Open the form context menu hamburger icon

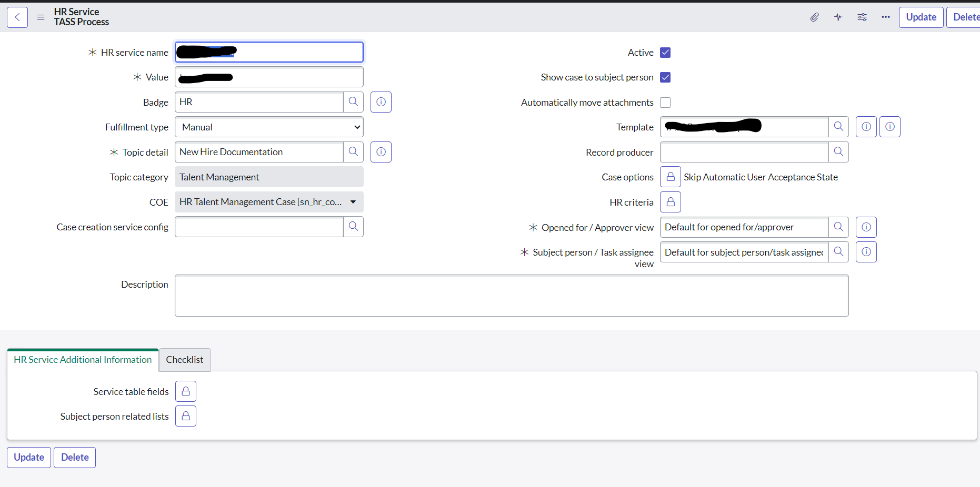tap(41, 17)
